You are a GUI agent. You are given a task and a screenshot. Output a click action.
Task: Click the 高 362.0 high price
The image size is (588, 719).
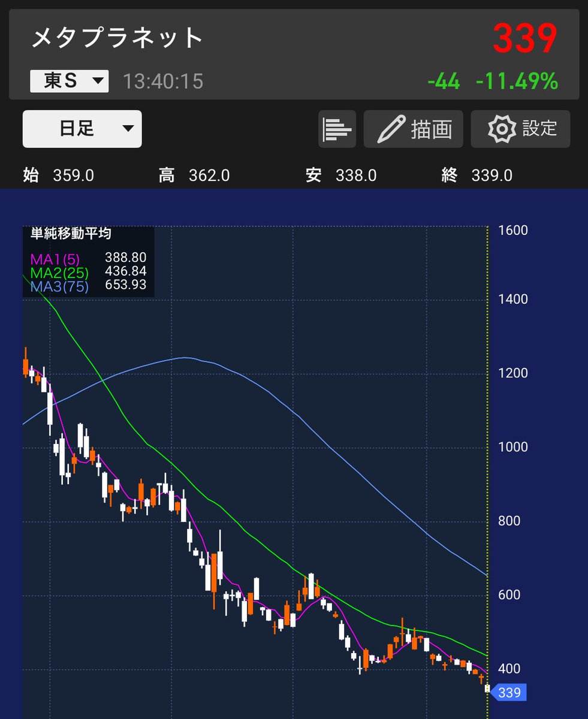click(194, 176)
